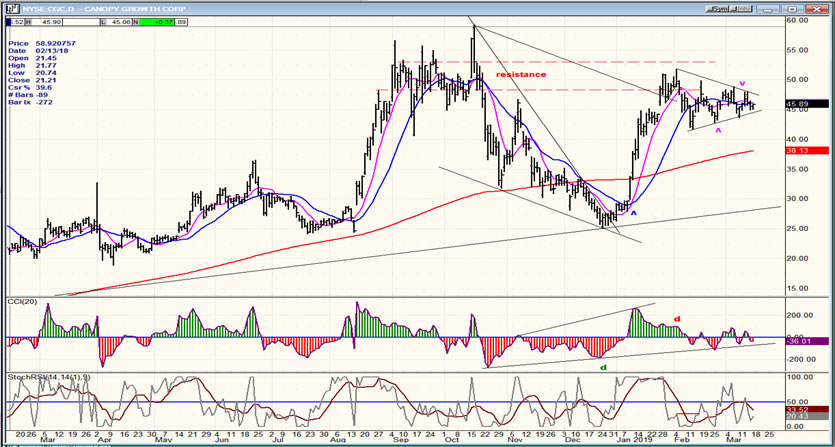The height and width of the screenshot is (447, 835).
Task: Click the Open 21.45 data readout
Action: 32,57
